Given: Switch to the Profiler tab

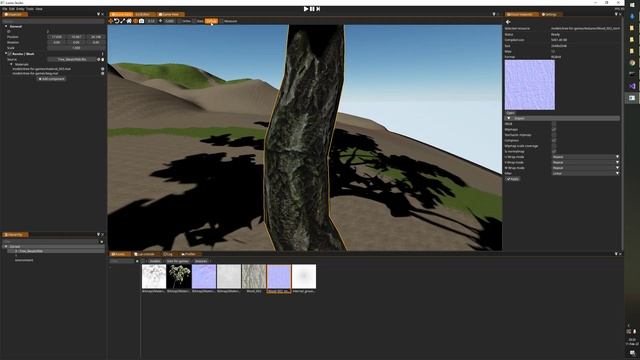Looking at the screenshot, I should (x=189, y=254).
